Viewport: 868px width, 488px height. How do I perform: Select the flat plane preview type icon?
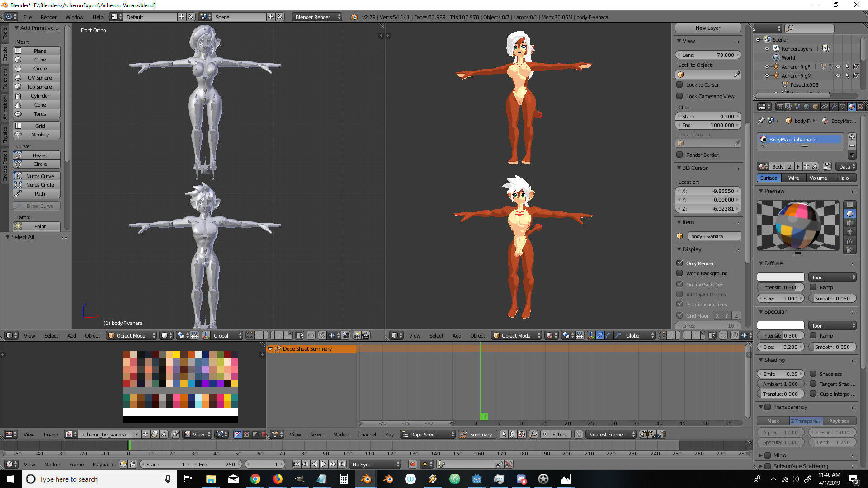[850, 205]
